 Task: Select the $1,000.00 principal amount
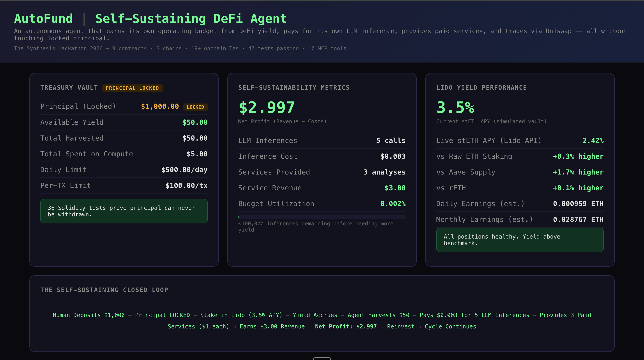(x=160, y=106)
